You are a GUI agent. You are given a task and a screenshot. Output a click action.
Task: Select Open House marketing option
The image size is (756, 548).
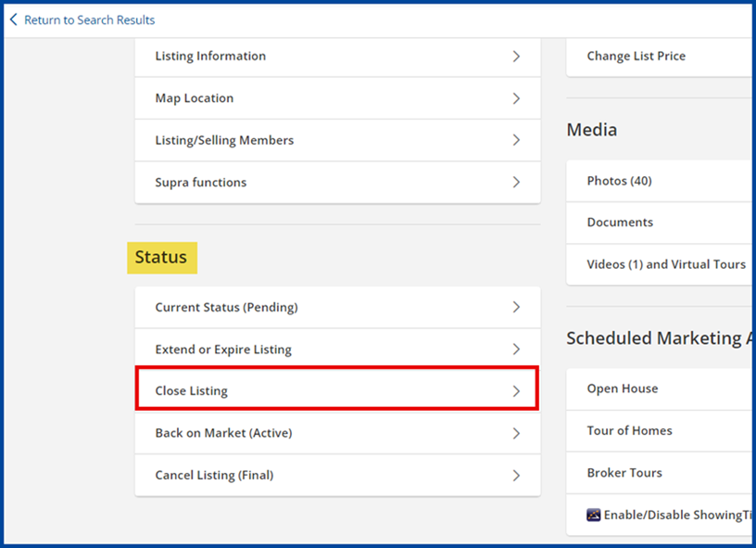(623, 389)
